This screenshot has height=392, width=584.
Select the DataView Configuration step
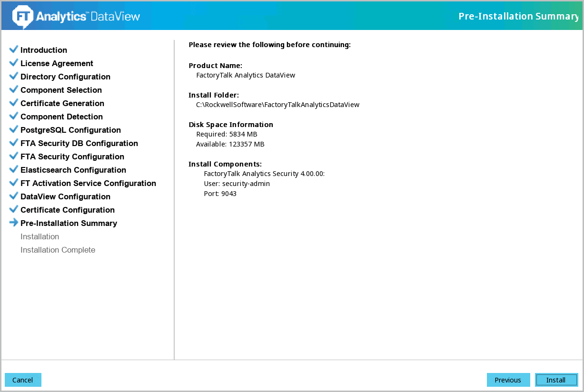click(x=65, y=196)
